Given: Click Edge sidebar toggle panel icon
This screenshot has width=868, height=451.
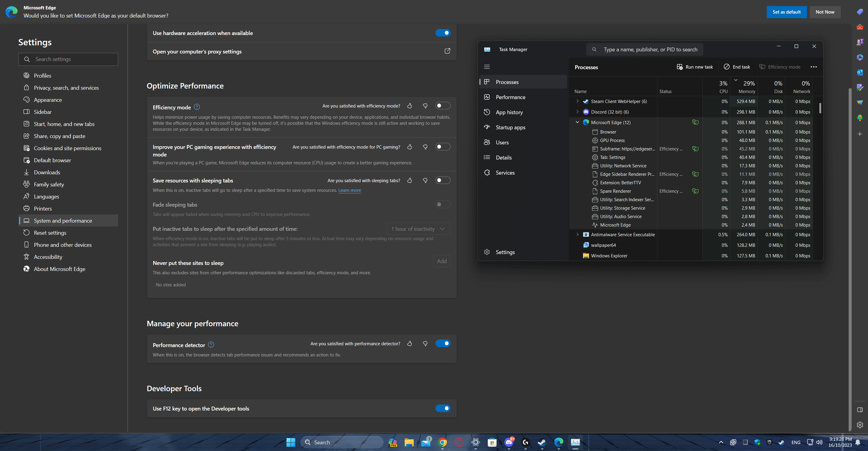Looking at the screenshot, I should [860, 410].
